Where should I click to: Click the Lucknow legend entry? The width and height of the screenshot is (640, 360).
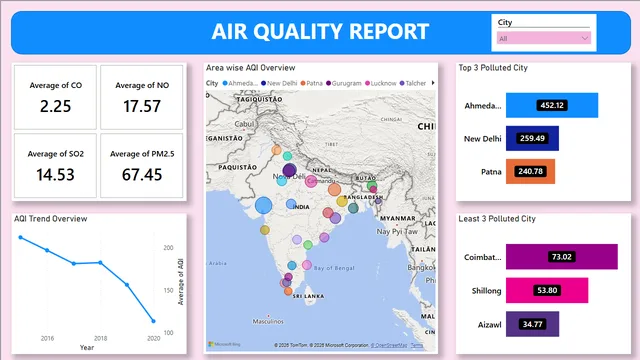[x=380, y=83]
